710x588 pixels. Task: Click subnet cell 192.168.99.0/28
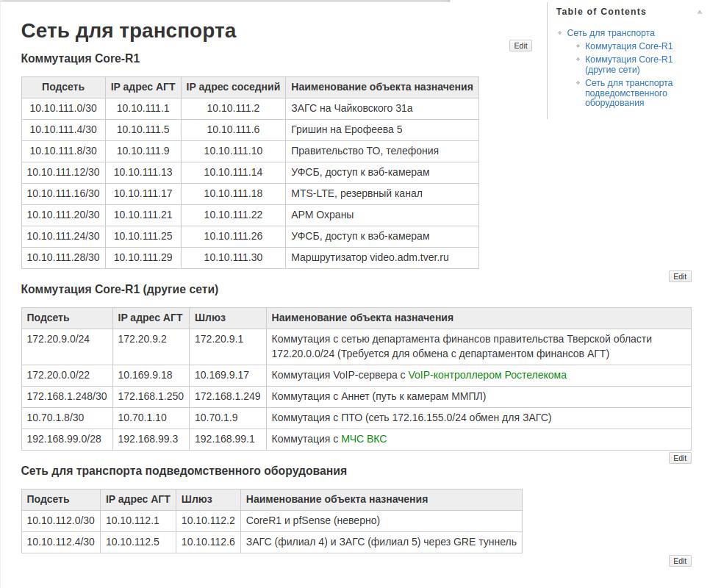[67, 439]
